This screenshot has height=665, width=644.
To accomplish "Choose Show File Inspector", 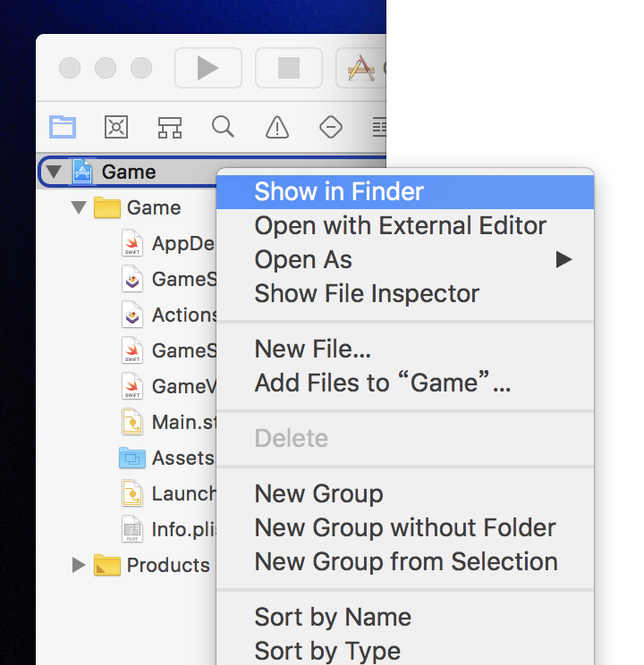I will tap(405, 293).
